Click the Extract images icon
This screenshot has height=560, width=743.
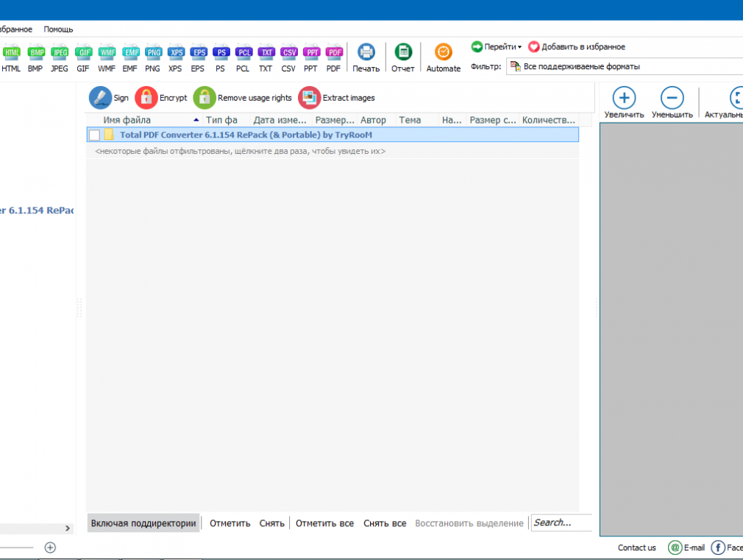pyautogui.click(x=309, y=98)
